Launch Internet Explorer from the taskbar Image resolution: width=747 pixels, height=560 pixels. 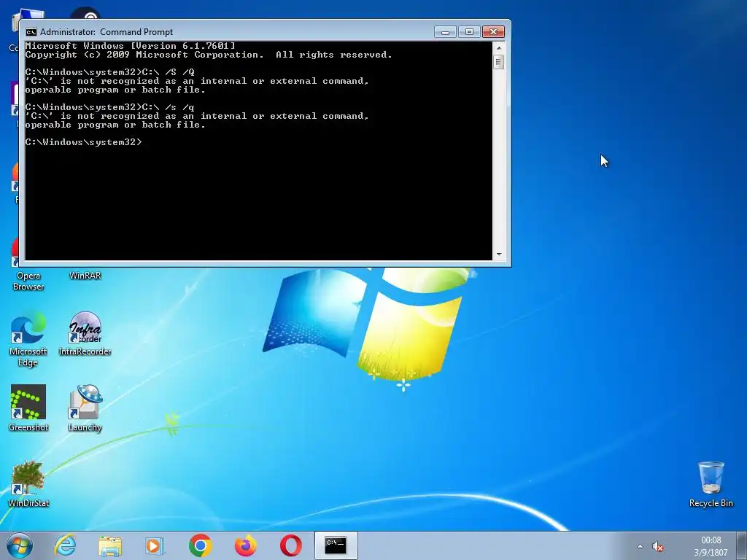point(65,545)
